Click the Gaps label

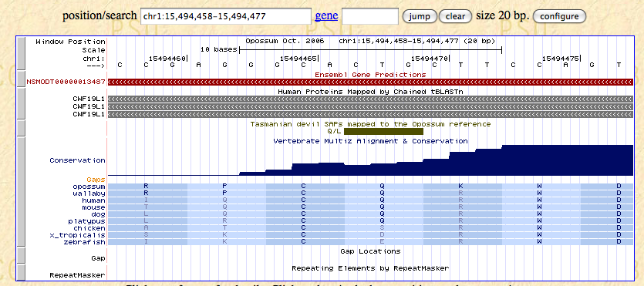(x=96, y=180)
